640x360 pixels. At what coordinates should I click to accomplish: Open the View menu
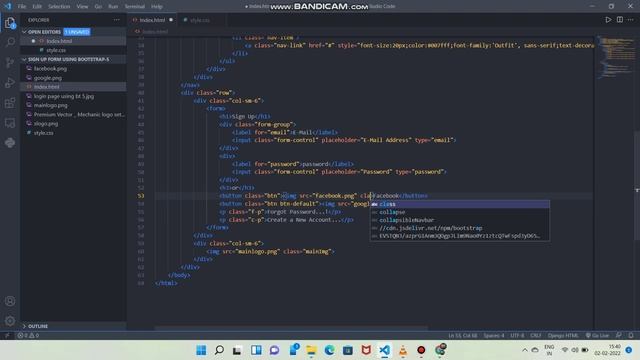[82, 7]
